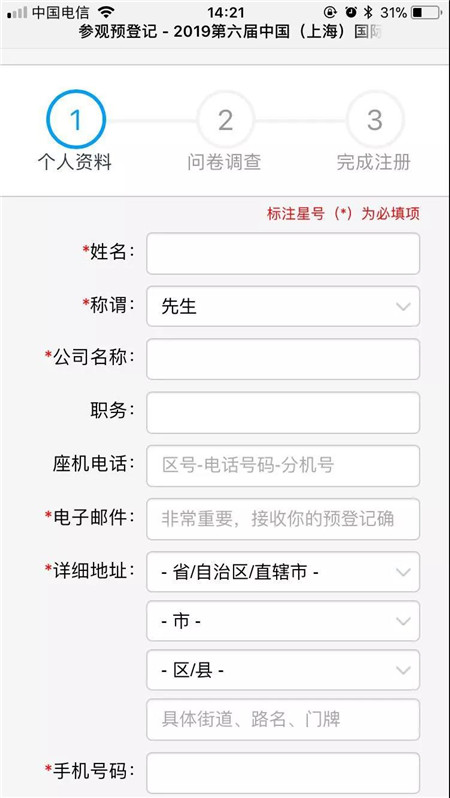The image size is (450, 798).
Task: Select step 1 circle 个人资料
Action: [x=75, y=120]
